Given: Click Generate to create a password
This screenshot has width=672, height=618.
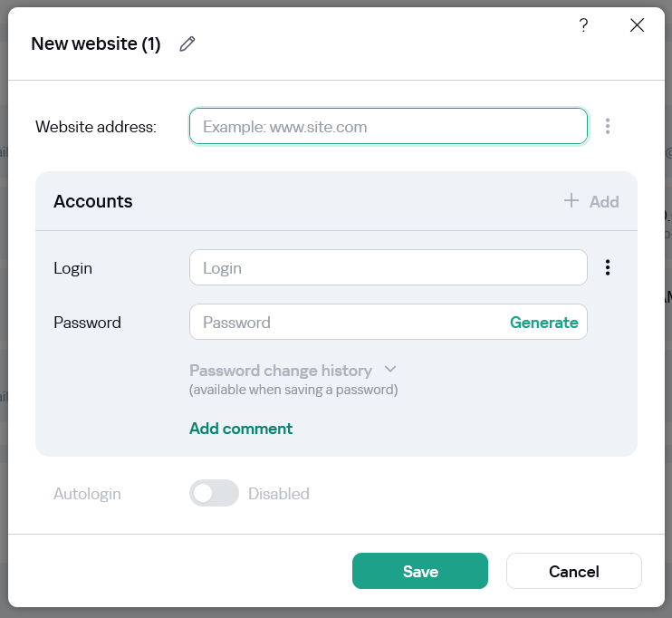Looking at the screenshot, I should pyautogui.click(x=543, y=323).
